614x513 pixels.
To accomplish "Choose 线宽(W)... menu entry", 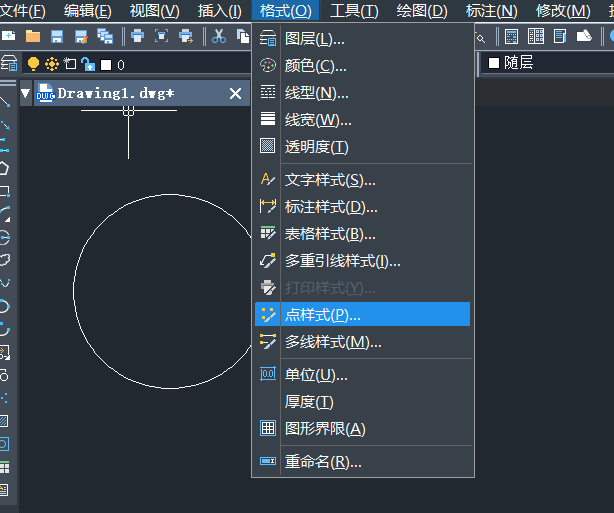I will (362, 120).
